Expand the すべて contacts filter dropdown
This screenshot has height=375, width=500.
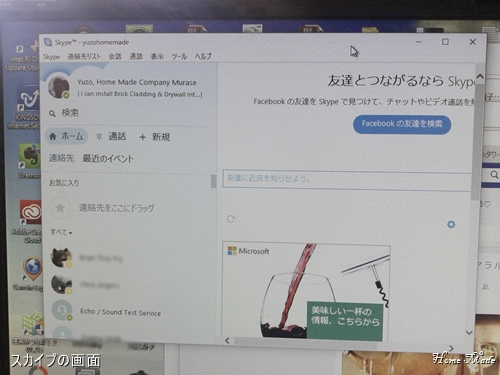pyautogui.click(x=61, y=232)
